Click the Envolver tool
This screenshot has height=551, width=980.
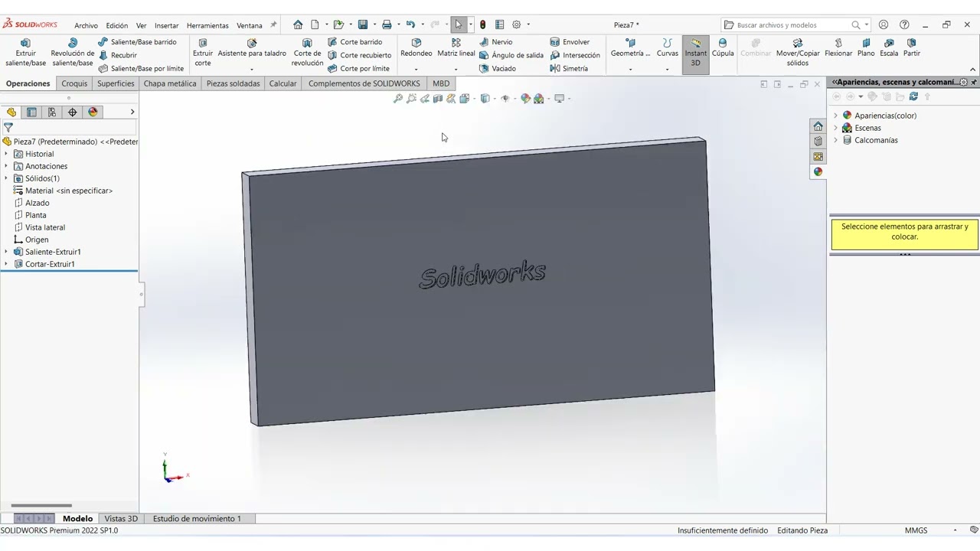(x=570, y=42)
